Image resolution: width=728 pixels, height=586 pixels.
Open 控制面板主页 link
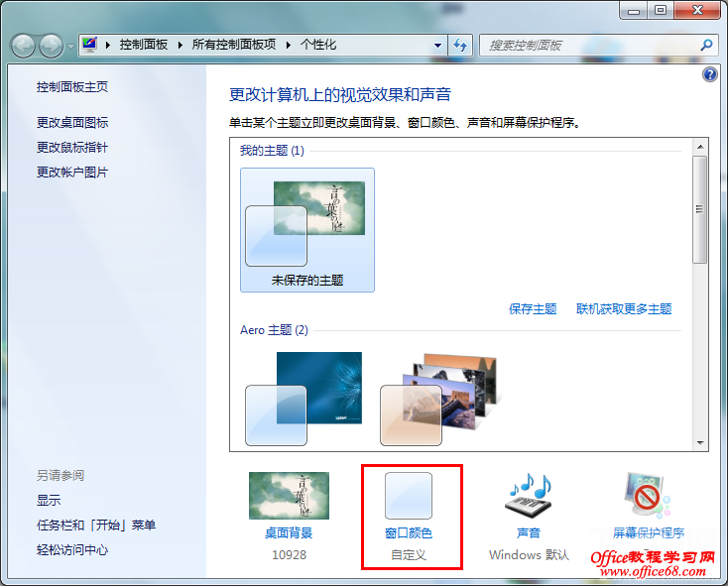point(72,87)
